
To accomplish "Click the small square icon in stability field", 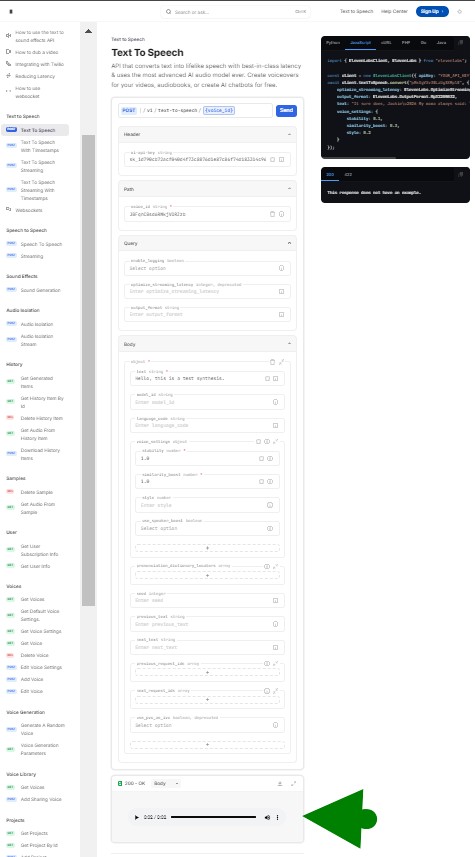I will point(261,458).
